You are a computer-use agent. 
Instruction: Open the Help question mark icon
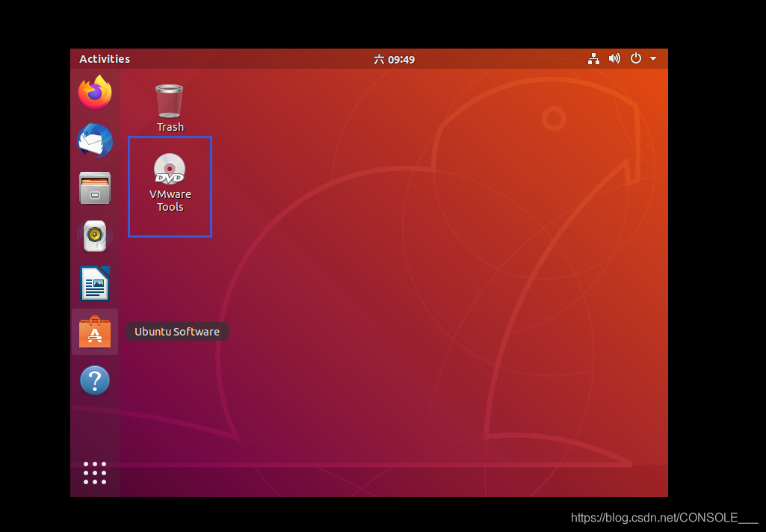pyautogui.click(x=95, y=380)
